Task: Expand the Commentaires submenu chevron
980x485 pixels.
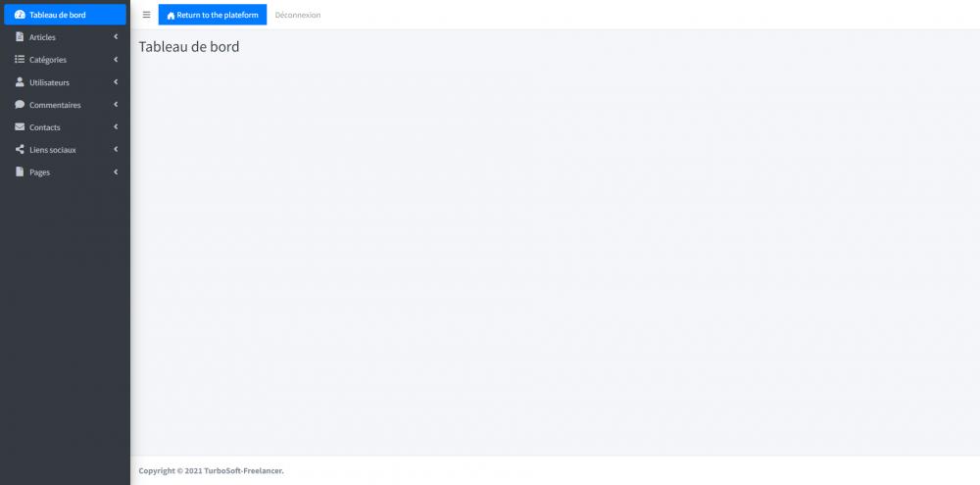Action: click(116, 105)
